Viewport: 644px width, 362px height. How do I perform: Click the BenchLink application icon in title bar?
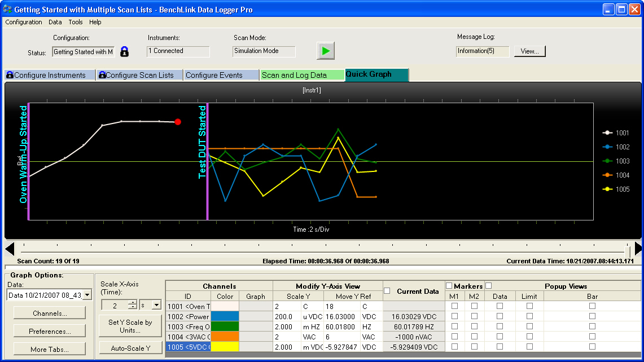7,10
